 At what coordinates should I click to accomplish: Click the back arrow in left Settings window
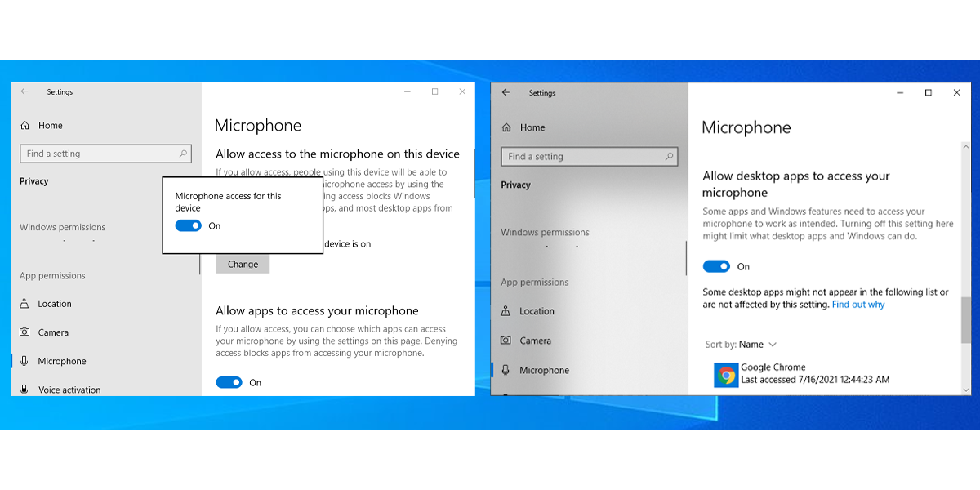[24, 92]
